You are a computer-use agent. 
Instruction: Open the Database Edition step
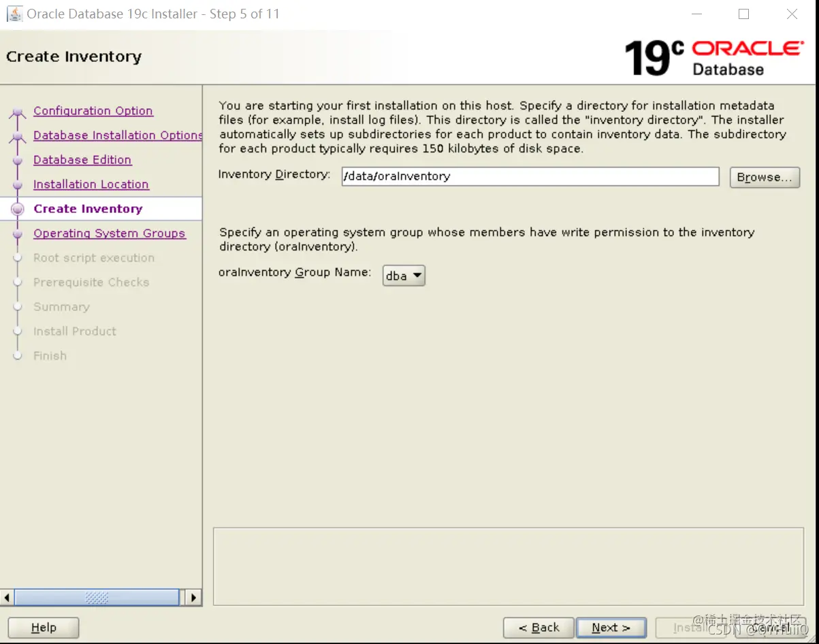(x=82, y=160)
